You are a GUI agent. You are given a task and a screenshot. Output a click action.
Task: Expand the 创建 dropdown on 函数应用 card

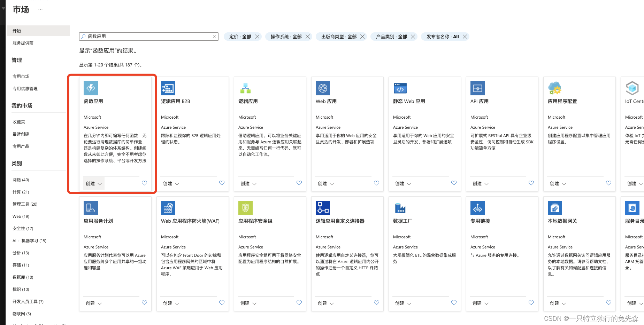(x=93, y=183)
